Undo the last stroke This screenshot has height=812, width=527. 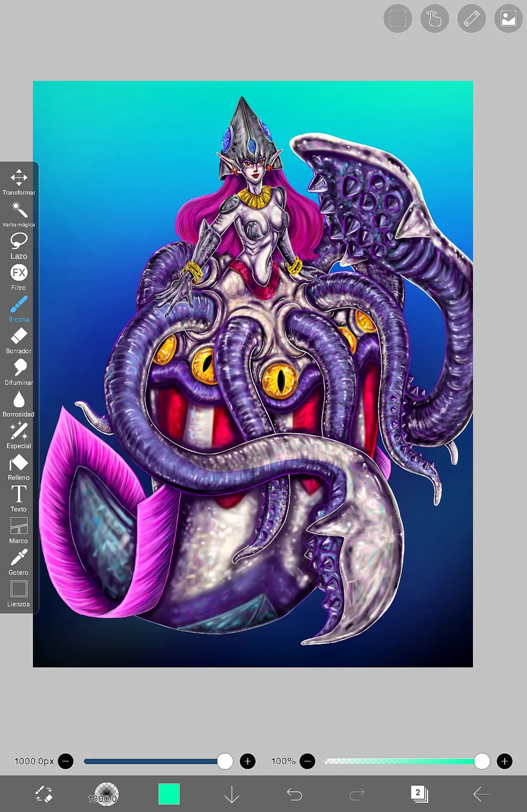pyautogui.click(x=294, y=794)
